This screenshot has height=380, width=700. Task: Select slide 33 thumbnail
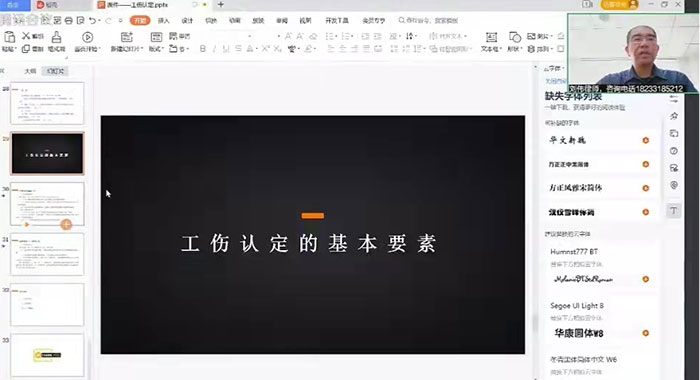[x=47, y=355]
